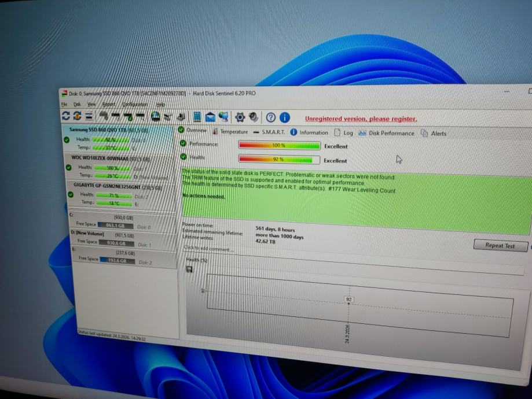Select GIGABYTE GP-GSM2NE3256GNT disk entry
This screenshot has height=399, width=532.
tap(120, 194)
